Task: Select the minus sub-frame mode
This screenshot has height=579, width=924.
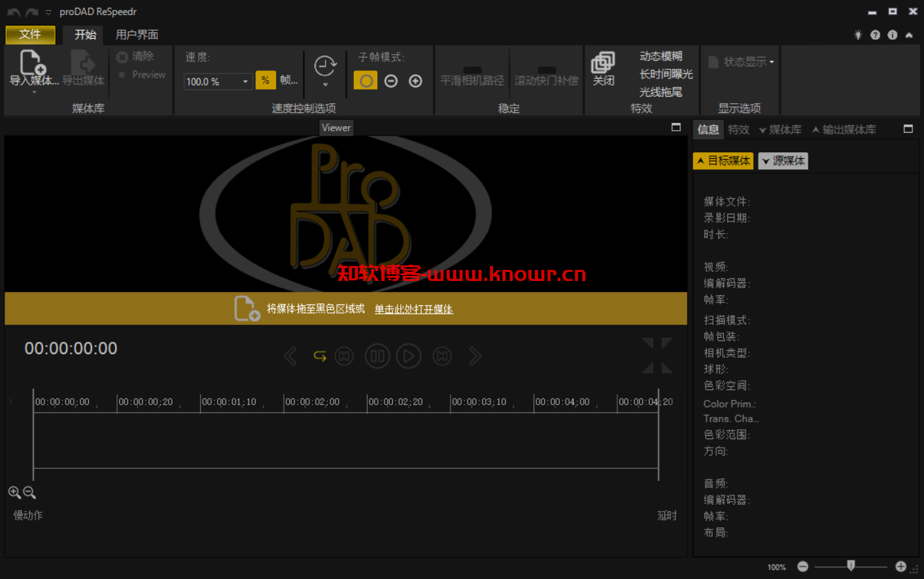Action: point(391,81)
